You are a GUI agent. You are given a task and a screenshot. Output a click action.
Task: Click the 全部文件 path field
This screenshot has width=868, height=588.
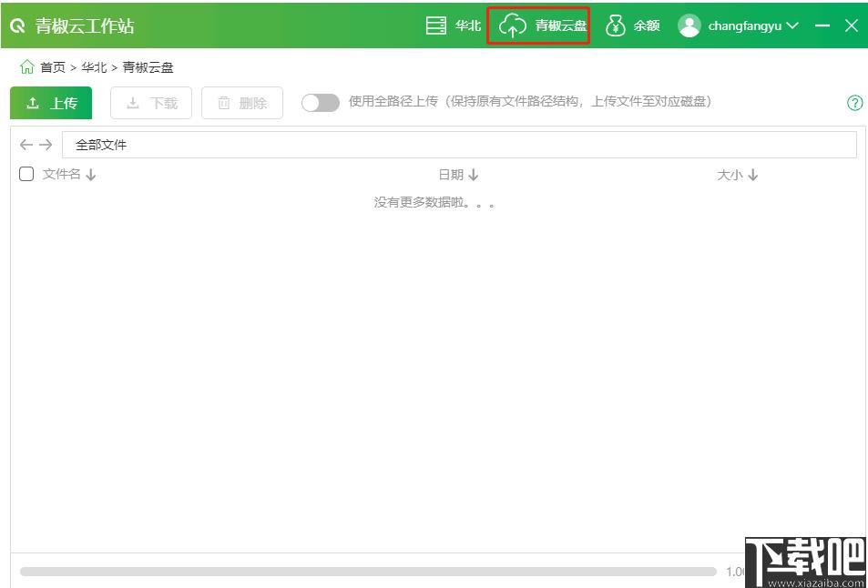(459, 145)
